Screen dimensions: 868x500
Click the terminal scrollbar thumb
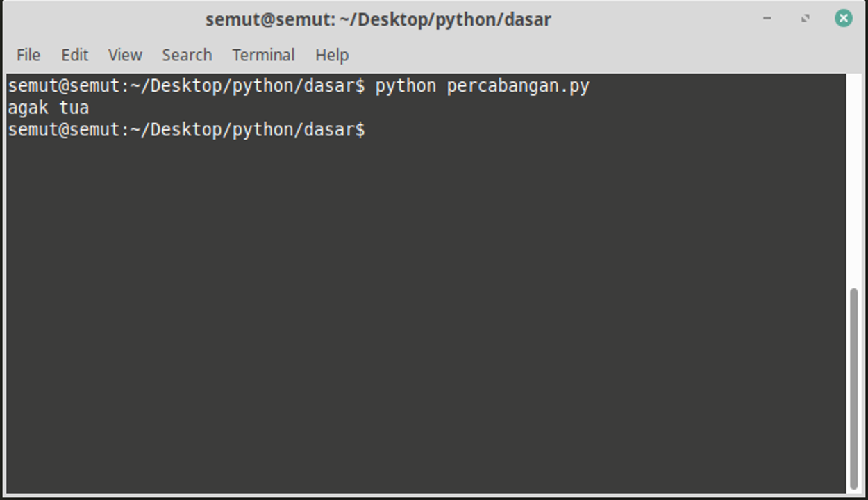point(853,389)
